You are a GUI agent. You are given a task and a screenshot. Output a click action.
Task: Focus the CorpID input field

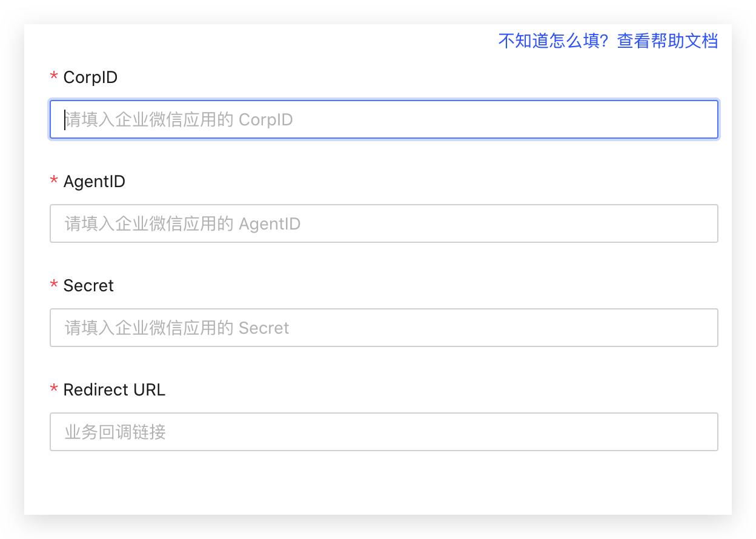point(384,119)
